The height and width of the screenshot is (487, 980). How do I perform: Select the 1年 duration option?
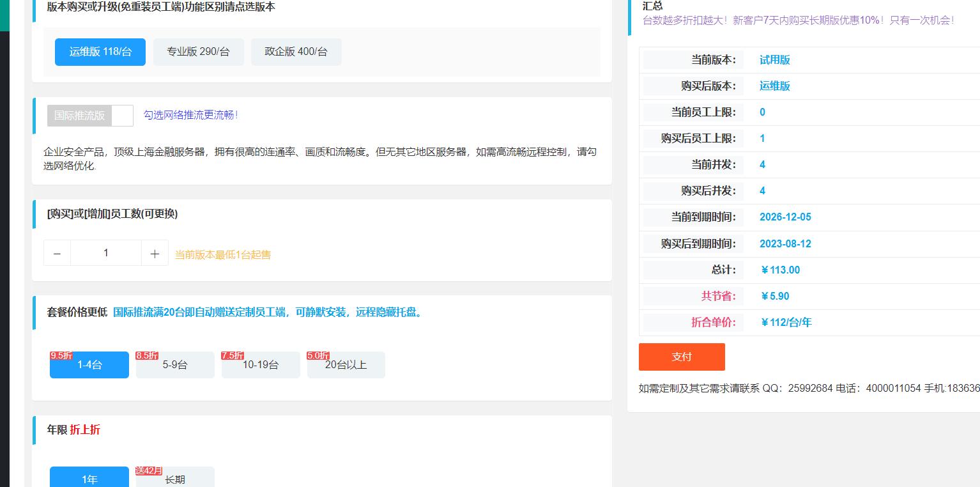click(x=89, y=479)
